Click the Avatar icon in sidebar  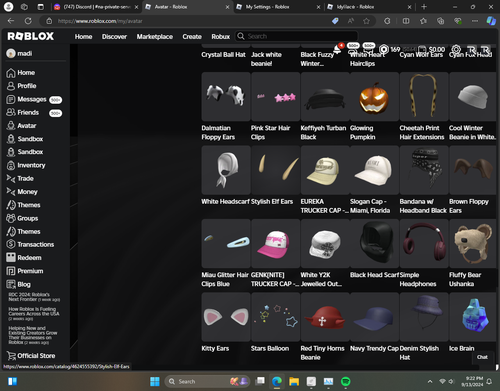(x=11, y=126)
